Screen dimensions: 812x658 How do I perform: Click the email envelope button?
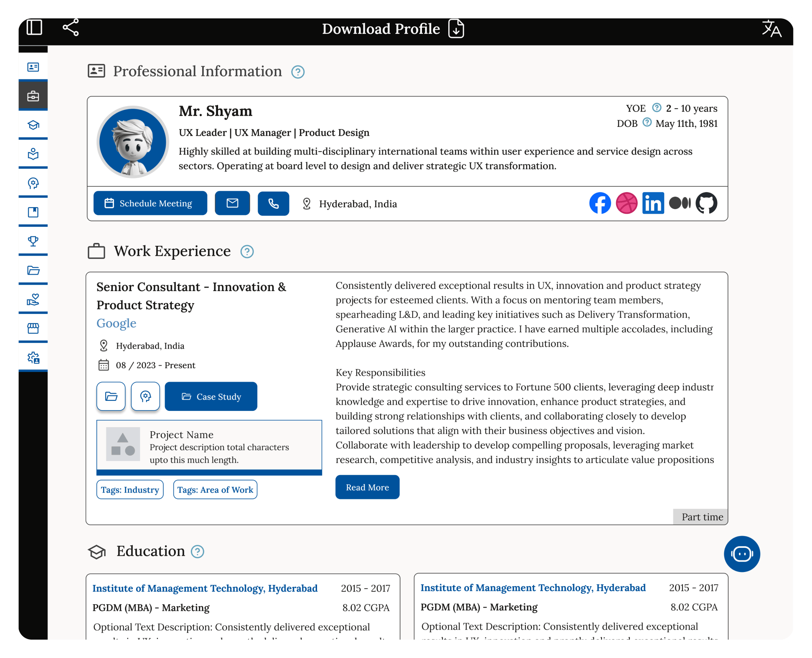pos(232,203)
